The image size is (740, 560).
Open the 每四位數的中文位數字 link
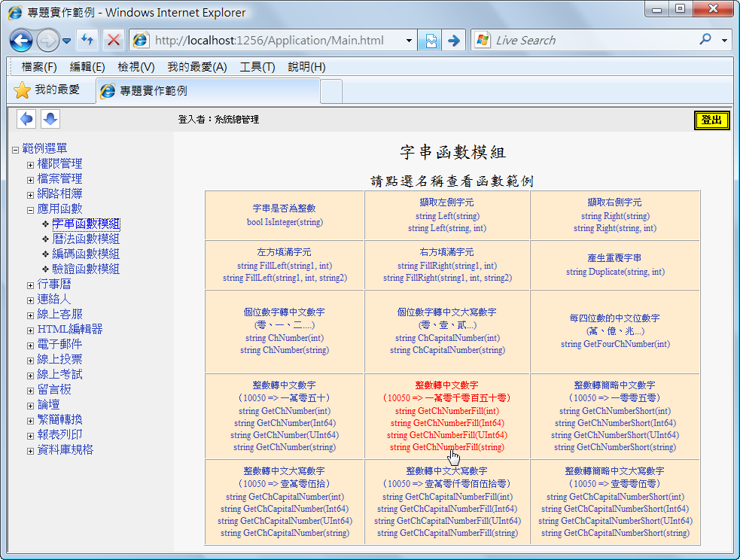[x=614, y=331]
